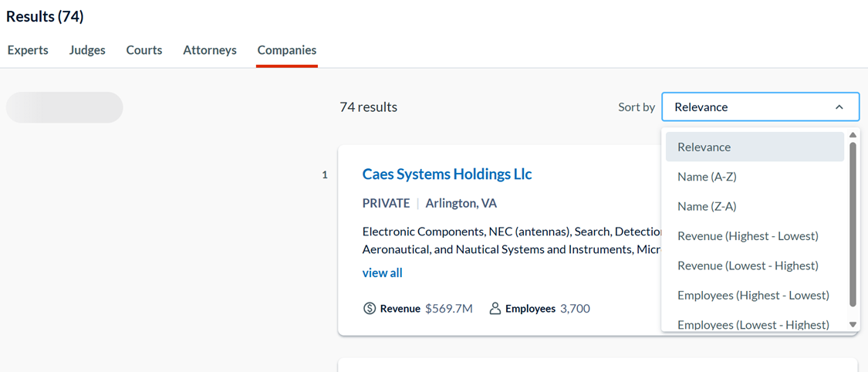This screenshot has height=372, width=868.
Task: Click the Companies tab
Action: [x=287, y=50]
